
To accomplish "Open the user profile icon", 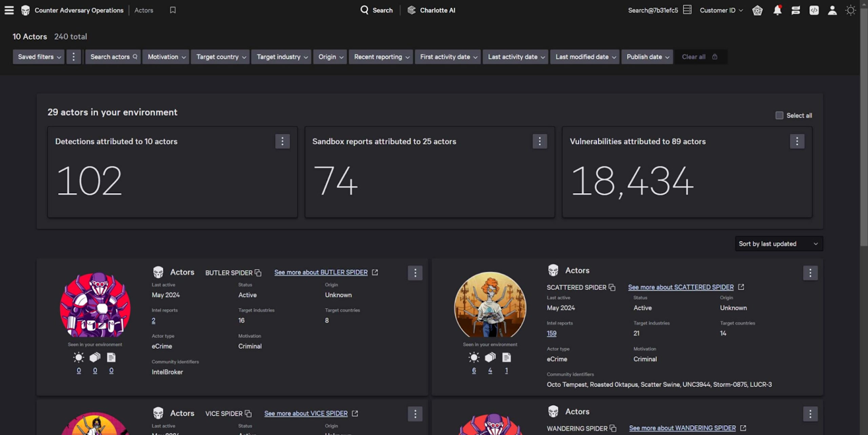I will 832,10.
